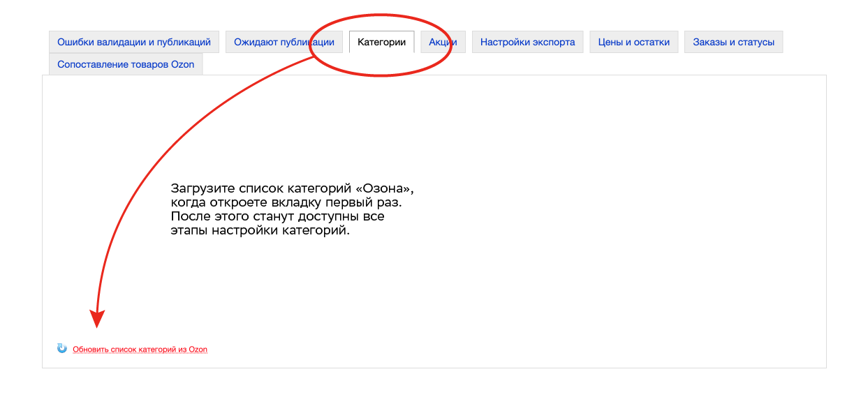The image size is (868, 397).
Task: Click Обновить список категорий из Ozon link
Action: tap(140, 349)
